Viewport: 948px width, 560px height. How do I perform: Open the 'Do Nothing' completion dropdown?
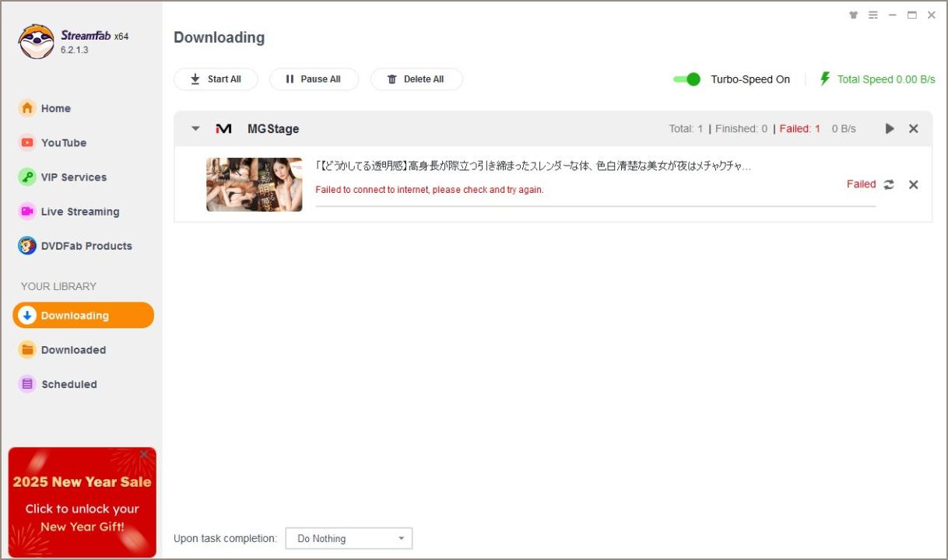click(349, 538)
